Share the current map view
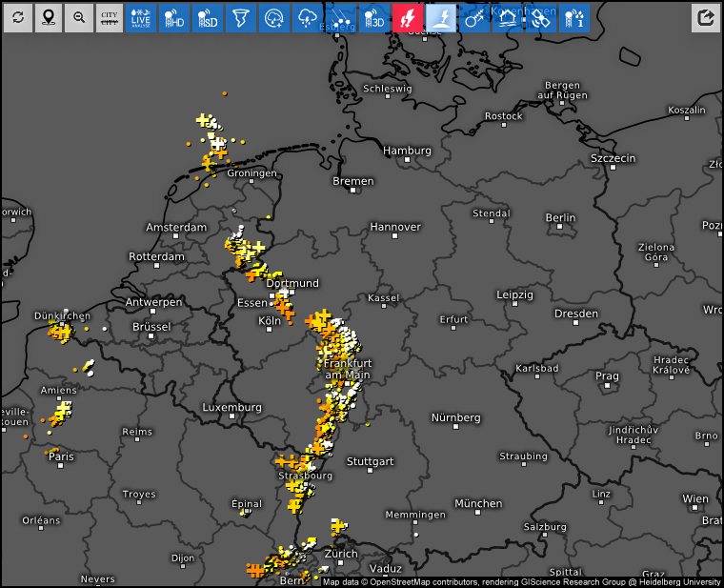Viewport: 724px width, 588px height. pos(706,18)
